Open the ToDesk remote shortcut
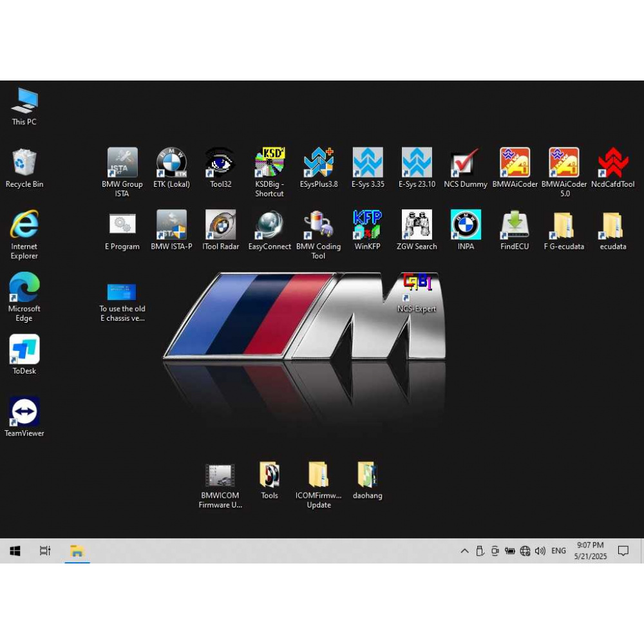The width and height of the screenshot is (644, 644). (x=24, y=354)
